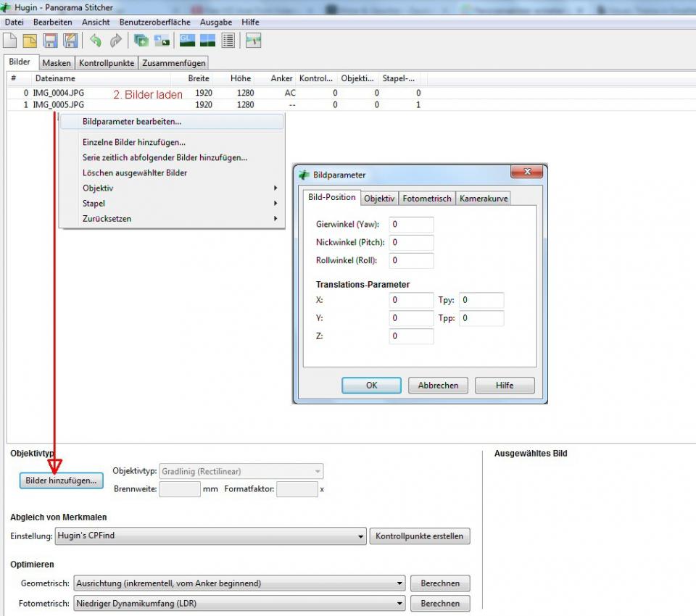This screenshot has height=616, width=696.
Task: Open the Fotometrisch tab in Bildparameter dialog
Action: (427, 199)
